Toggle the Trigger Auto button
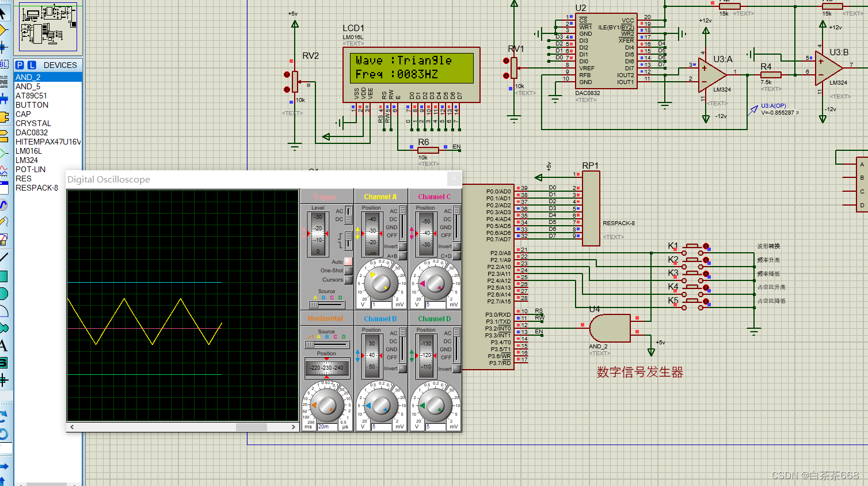Image resolution: width=868 pixels, height=486 pixels. tap(348, 261)
